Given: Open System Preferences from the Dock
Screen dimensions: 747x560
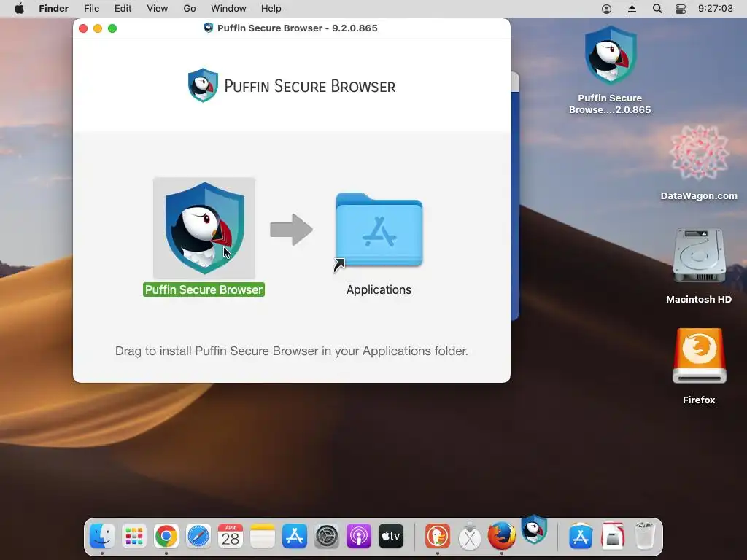Looking at the screenshot, I should click(x=327, y=536).
